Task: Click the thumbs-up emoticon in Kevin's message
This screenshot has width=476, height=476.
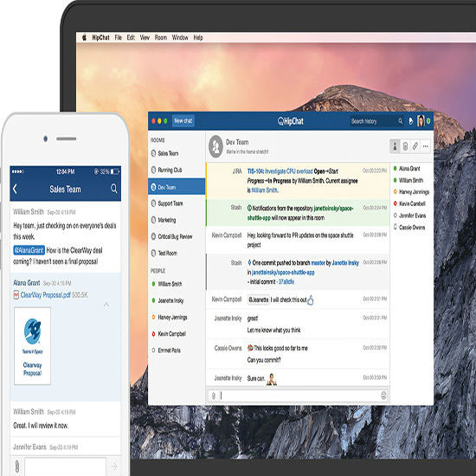Action: click(310, 300)
